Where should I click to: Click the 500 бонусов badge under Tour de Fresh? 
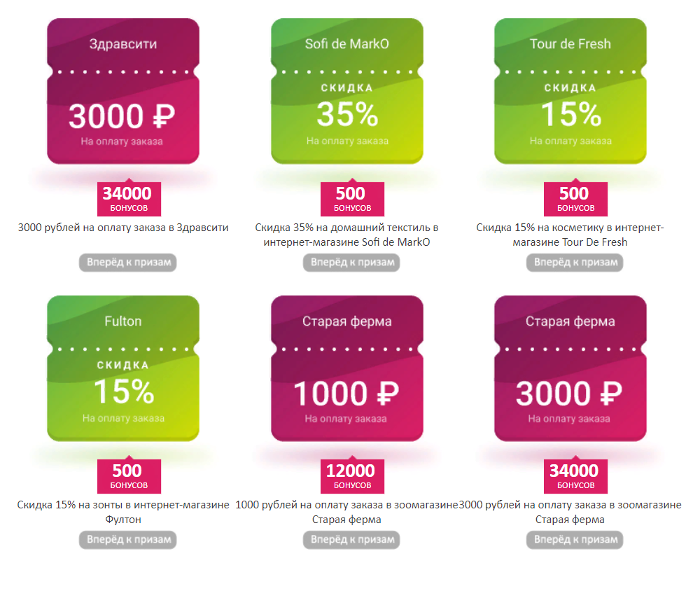tap(575, 199)
